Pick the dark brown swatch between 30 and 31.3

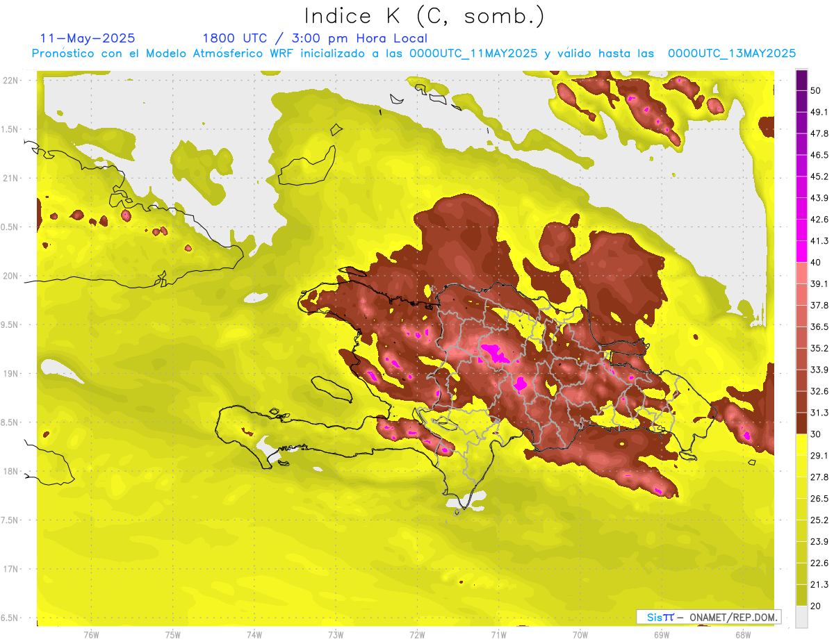(801, 424)
